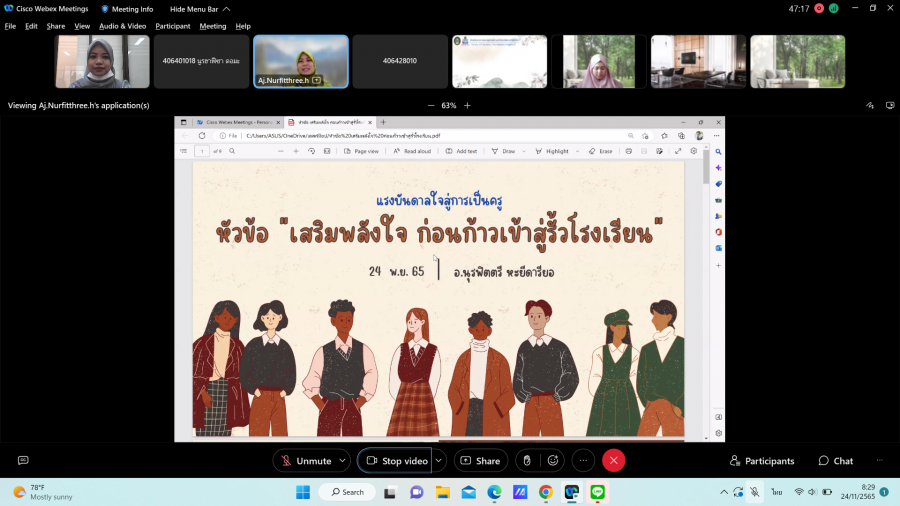Click the Unmute microphone button

(x=304, y=461)
